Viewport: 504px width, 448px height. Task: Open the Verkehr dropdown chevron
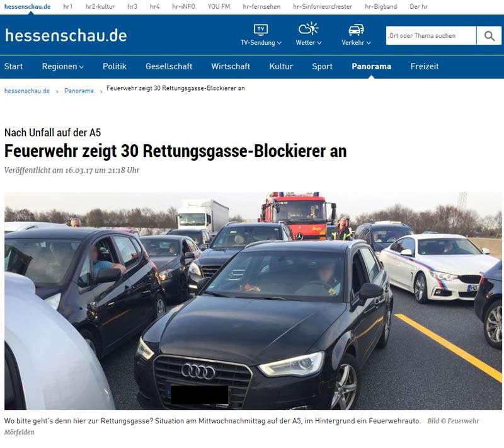pos(369,43)
